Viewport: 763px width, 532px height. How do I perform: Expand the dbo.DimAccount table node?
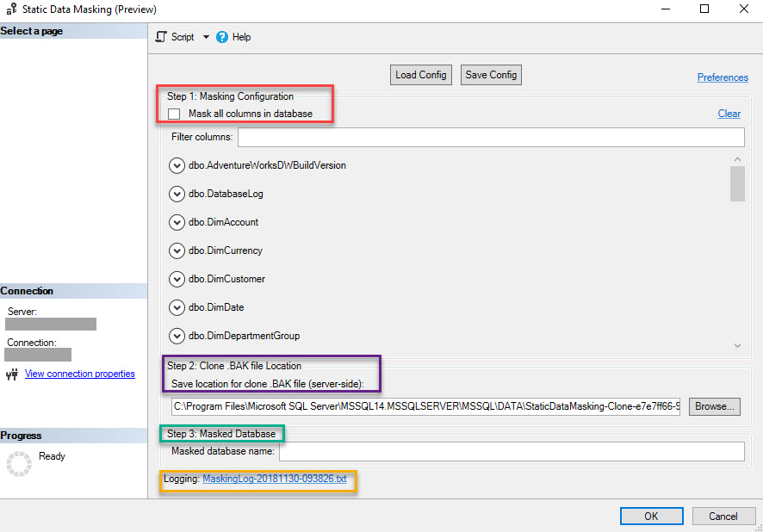(x=177, y=222)
